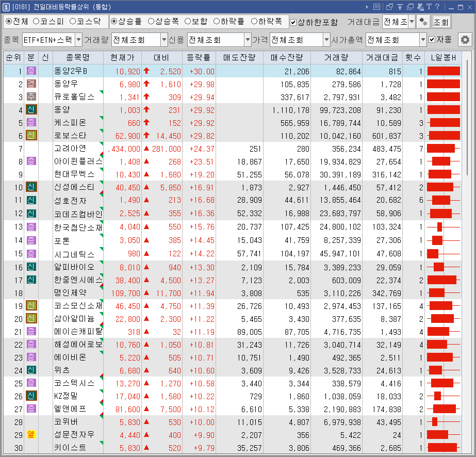Sort by the 거래량 column header
476x457 pixels.
coord(336,57)
